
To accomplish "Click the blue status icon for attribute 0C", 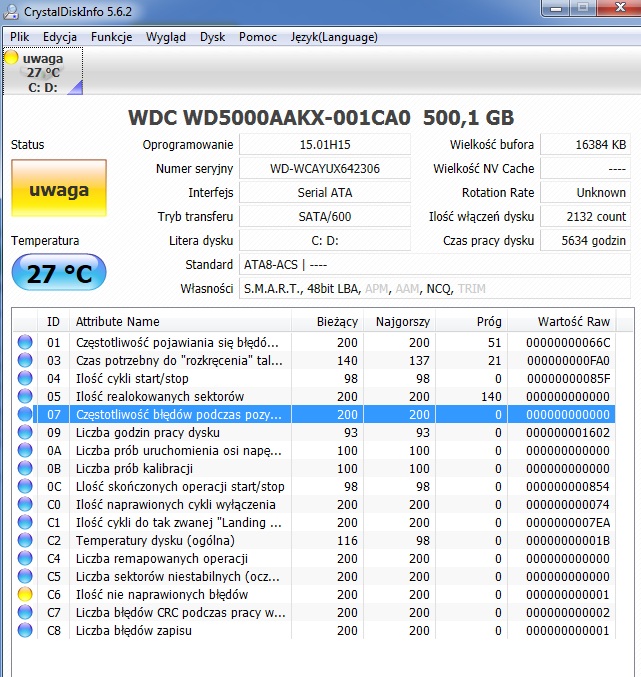I will coord(25,487).
